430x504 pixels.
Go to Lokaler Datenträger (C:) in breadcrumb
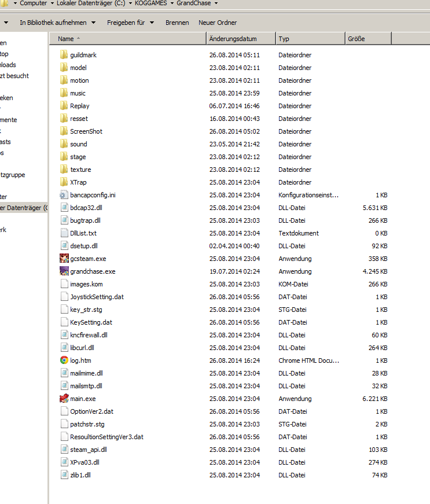pos(91,3)
